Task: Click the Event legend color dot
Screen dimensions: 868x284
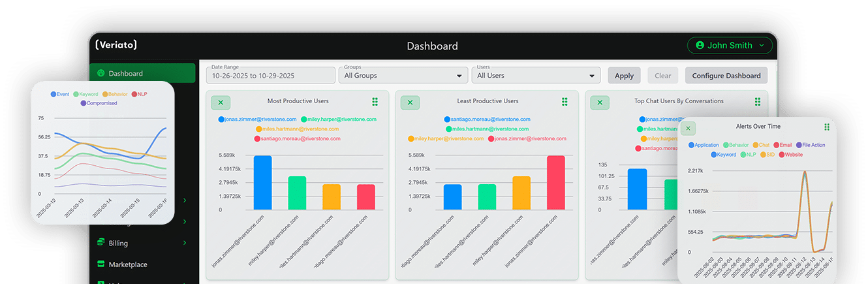Action: (x=54, y=95)
